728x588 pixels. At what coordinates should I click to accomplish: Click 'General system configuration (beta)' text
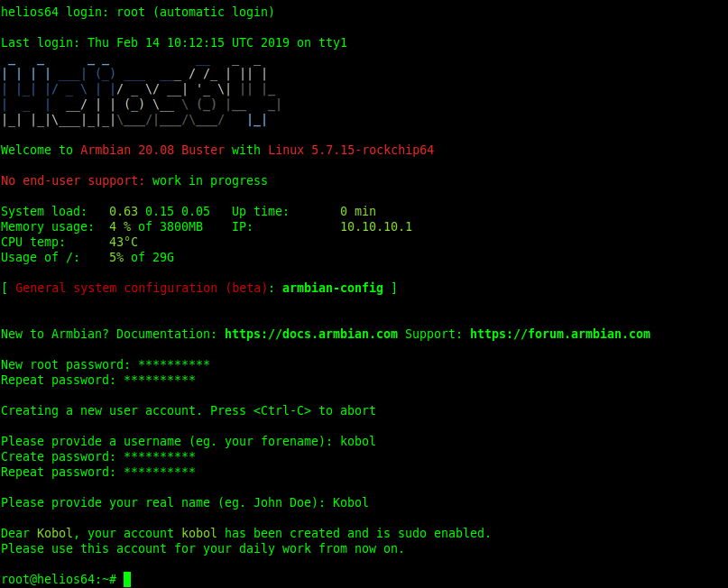[142, 289]
